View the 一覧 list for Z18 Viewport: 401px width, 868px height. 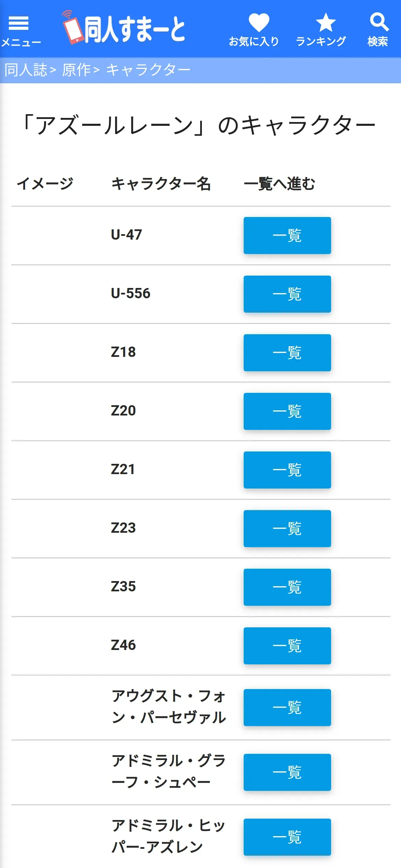287,353
